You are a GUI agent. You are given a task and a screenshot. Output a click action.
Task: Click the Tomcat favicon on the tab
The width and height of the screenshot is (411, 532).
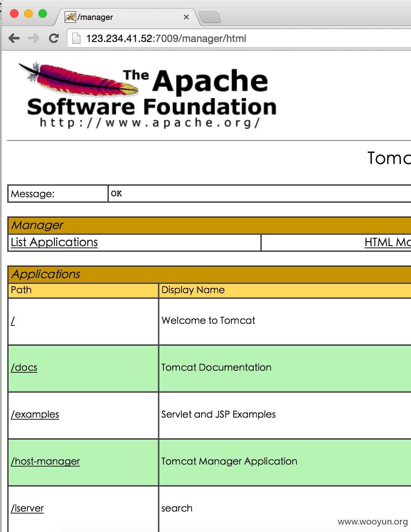coord(70,17)
